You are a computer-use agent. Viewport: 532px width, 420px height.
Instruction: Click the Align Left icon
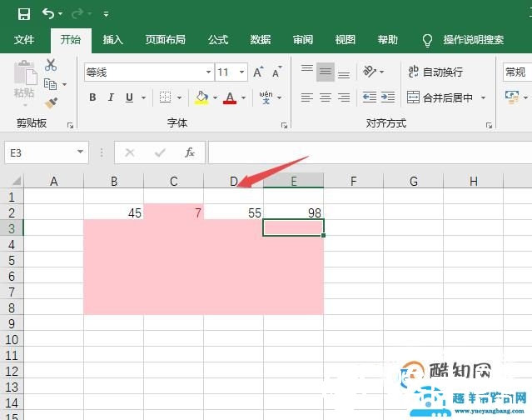click(x=306, y=97)
